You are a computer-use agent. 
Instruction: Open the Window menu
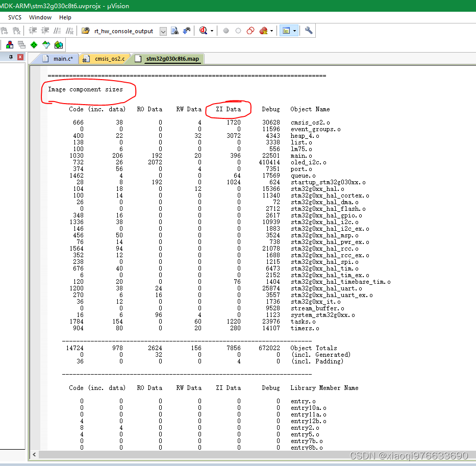click(x=40, y=17)
